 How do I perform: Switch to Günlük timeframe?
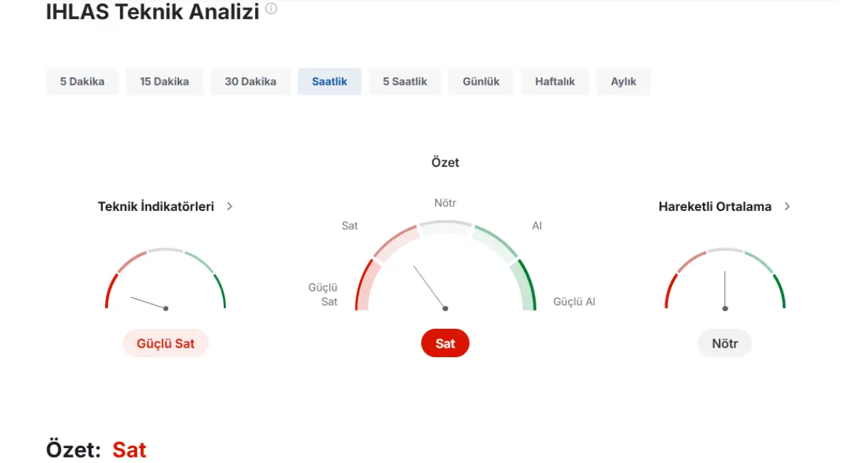pos(481,81)
